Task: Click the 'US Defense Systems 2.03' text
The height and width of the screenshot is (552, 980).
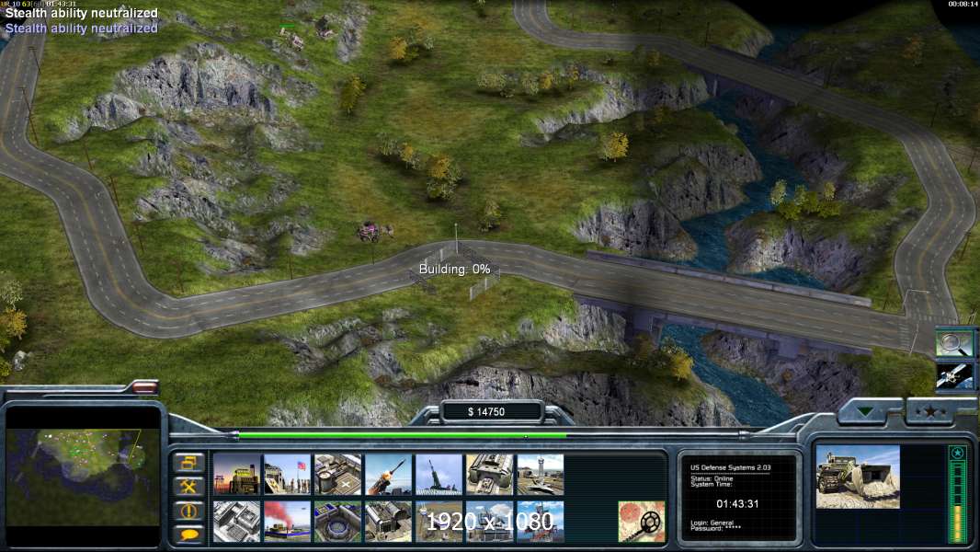Action: point(730,467)
